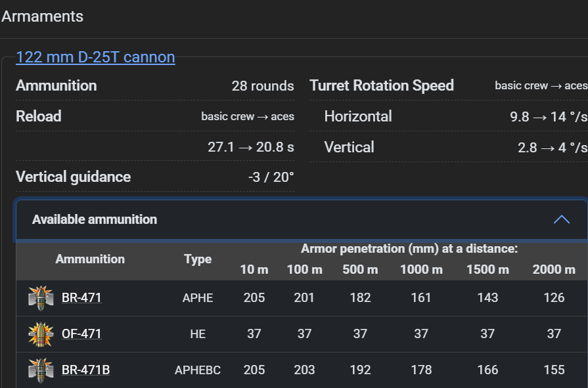Screen dimensions: 588x388
Task: Select the 2000 m distance column header
Action: click(554, 270)
